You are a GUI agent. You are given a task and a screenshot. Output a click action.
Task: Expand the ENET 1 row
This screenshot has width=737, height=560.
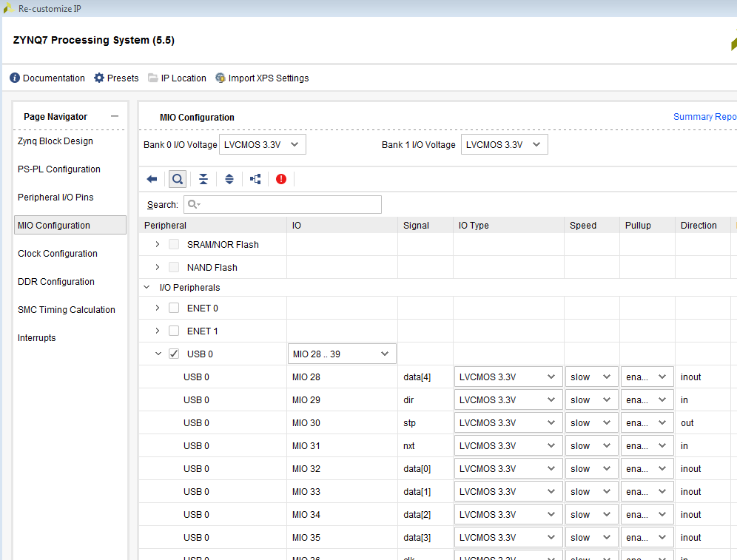coord(158,331)
